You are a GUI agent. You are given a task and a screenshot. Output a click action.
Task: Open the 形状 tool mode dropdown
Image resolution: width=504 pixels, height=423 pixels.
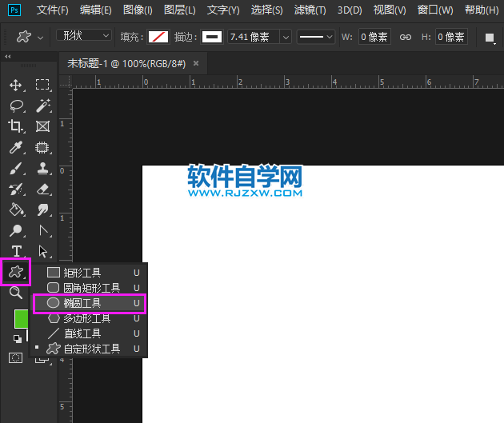pyautogui.click(x=85, y=37)
